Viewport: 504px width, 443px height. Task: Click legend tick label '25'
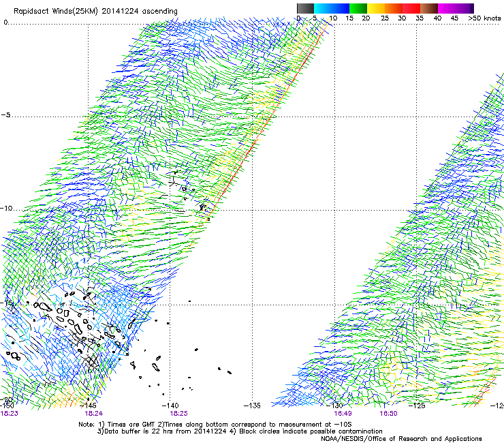(x=385, y=18)
